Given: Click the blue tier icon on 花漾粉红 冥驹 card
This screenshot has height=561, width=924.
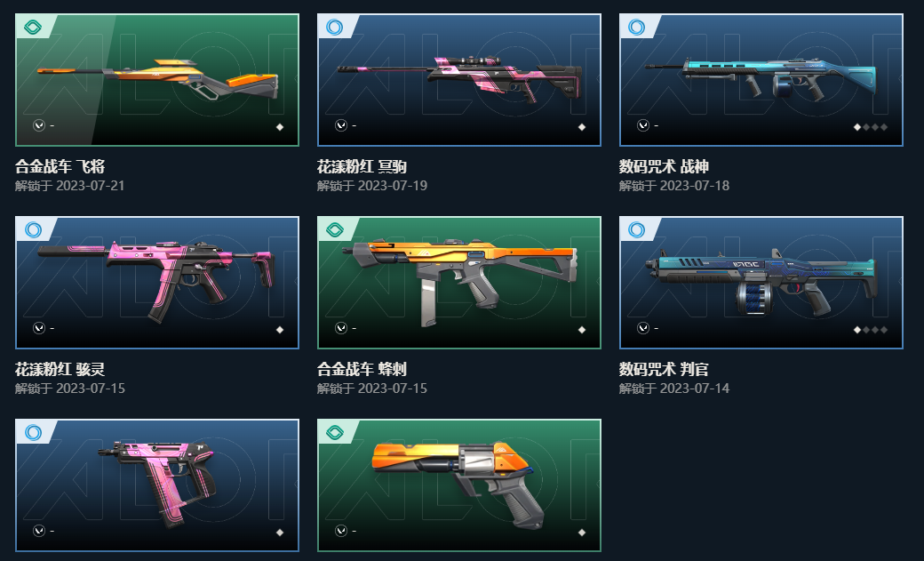Looking at the screenshot, I should (334, 28).
